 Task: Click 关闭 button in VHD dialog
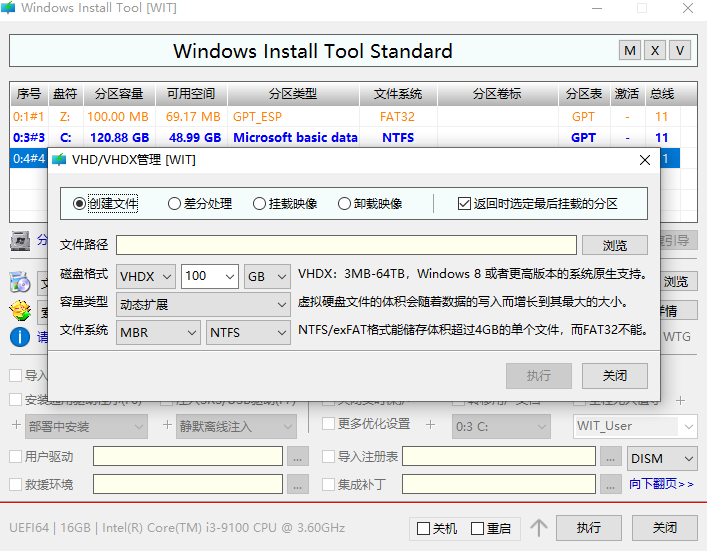(615, 376)
